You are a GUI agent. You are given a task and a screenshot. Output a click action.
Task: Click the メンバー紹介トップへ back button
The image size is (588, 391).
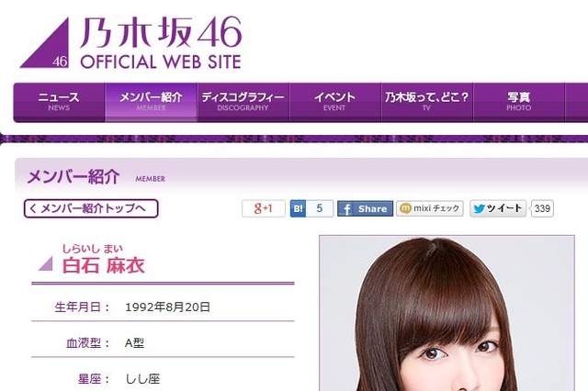pyautogui.click(x=91, y=208)
